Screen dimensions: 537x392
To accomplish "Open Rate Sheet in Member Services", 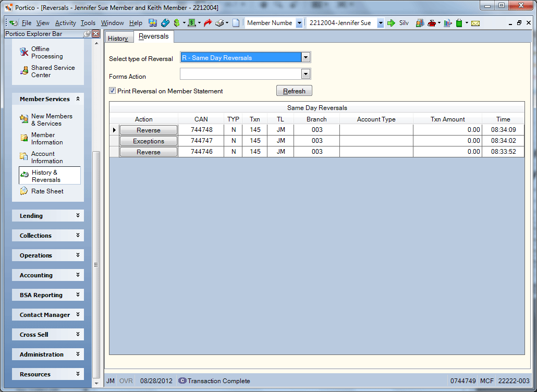I will 47,191.
